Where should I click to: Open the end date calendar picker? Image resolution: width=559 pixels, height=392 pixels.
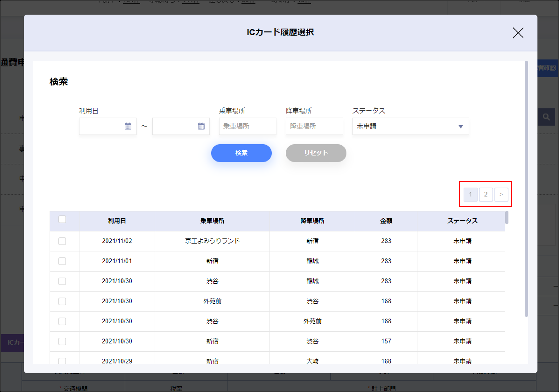[x=201, y=126]
